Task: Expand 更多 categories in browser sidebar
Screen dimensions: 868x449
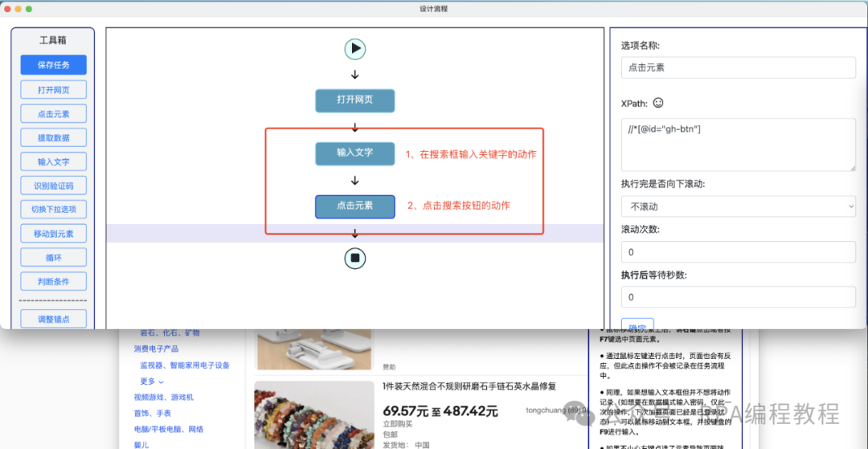Action: (152, 381)
